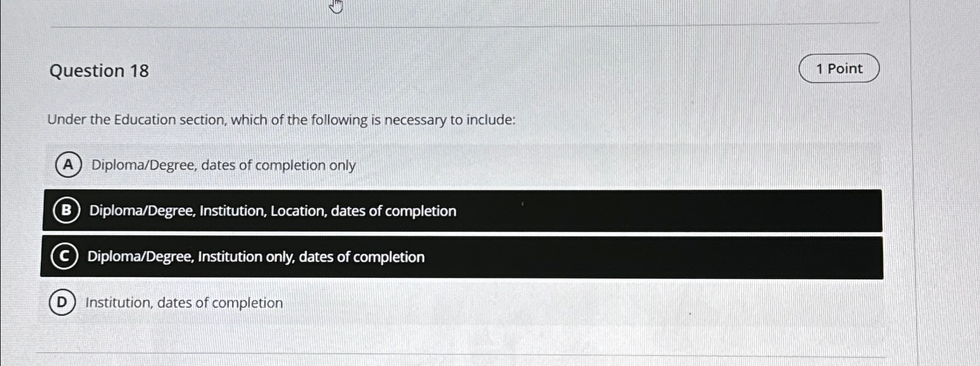Click the 1 Point badge
The width and height of the screenshot is (980, 366).
click(x=838, y=69)
